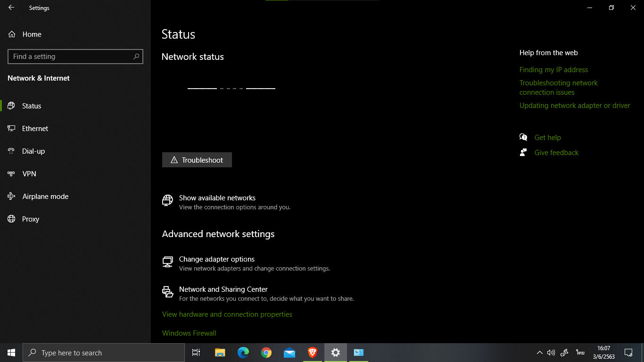Click the Give feedback link
This screenshot has width=644, height=362.
(x=556, y=153)
